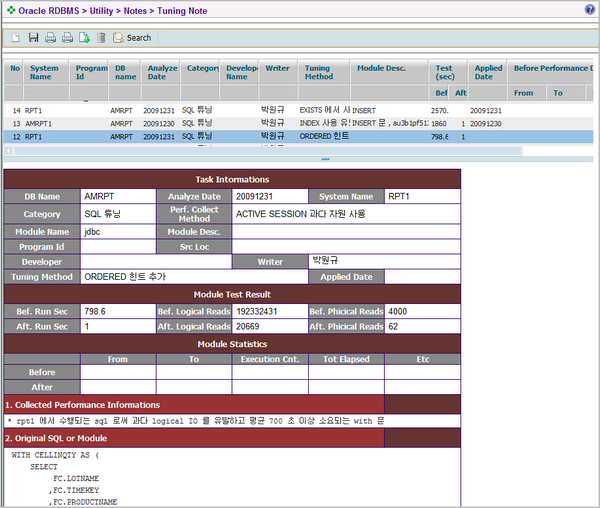Edit the DB Name field containing AMRPT
The height and width of the screenshot is (508, 600).
[118, 196]
